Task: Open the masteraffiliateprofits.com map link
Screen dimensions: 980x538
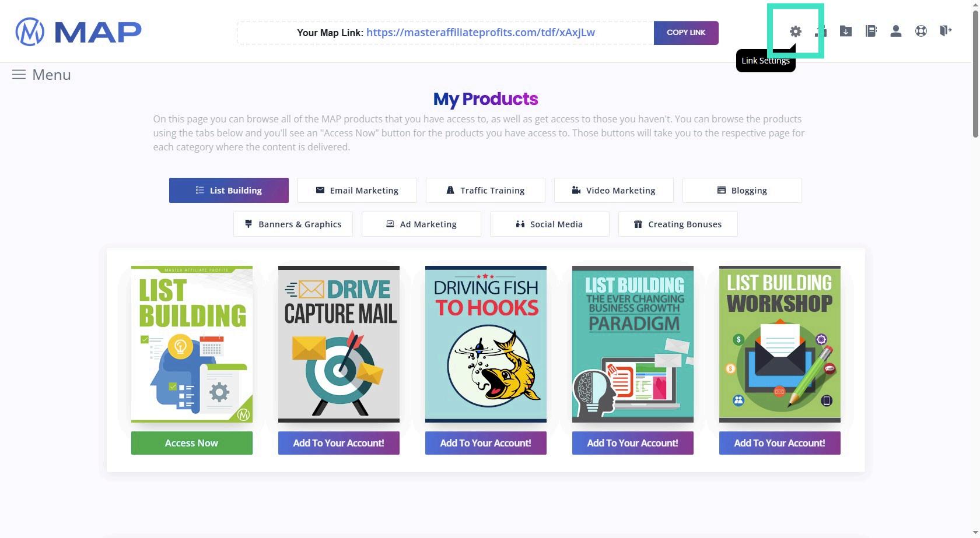Action: tap(481, 32)
